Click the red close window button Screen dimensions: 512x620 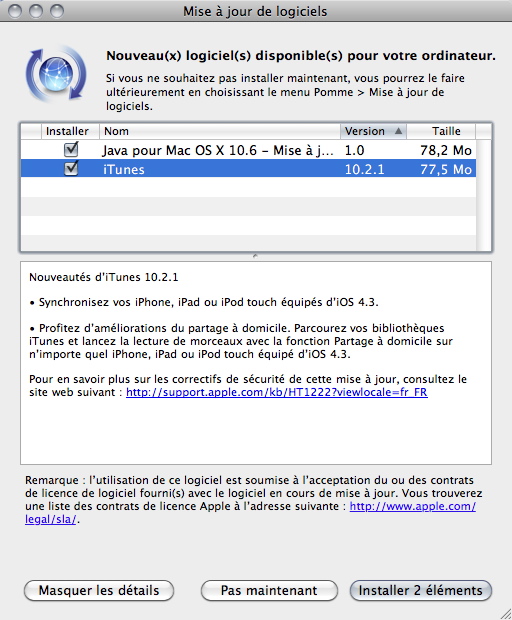[x=15, y=11]
